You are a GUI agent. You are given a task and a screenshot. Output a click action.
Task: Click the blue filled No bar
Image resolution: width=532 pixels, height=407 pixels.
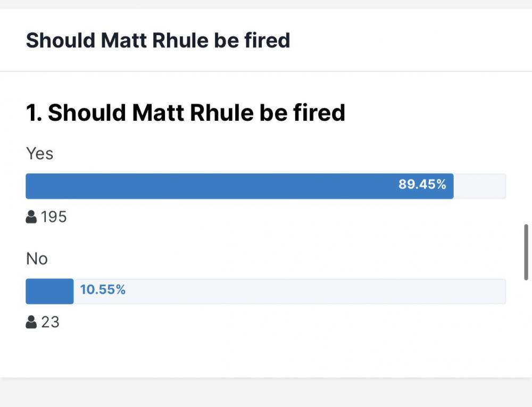point(49,292)
